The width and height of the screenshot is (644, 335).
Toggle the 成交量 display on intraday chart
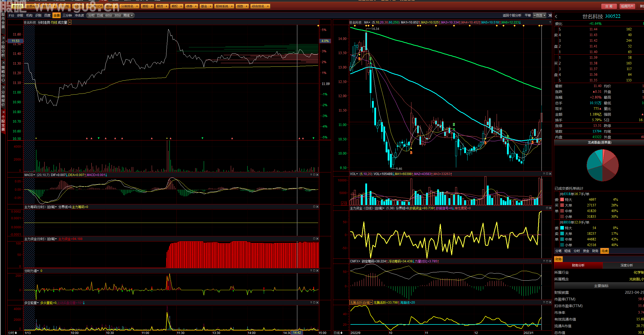pos(62,22)
